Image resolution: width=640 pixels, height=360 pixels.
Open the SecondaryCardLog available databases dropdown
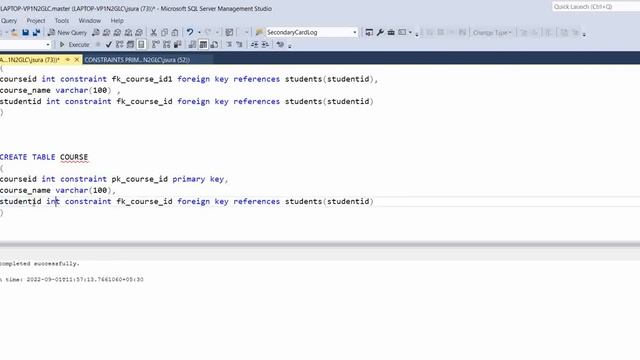click(x=354, y=32)
